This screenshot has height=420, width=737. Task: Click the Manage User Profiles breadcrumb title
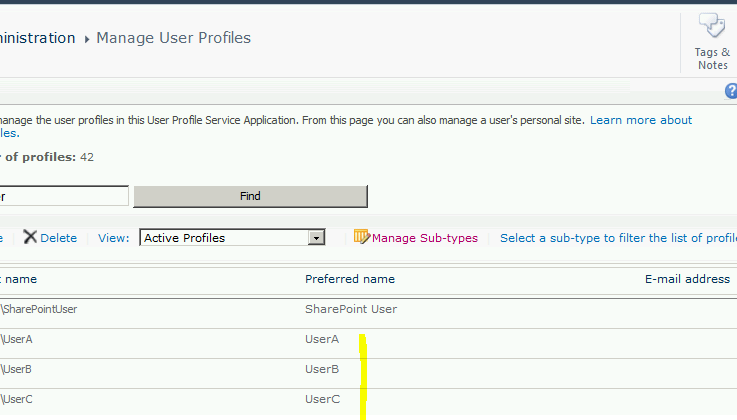coord(173,38)
